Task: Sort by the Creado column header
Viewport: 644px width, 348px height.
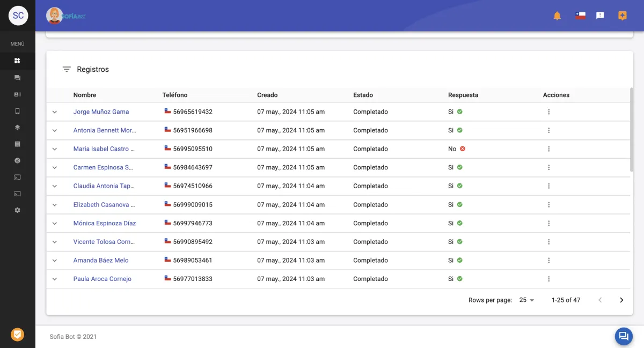Action: [267, 95]
